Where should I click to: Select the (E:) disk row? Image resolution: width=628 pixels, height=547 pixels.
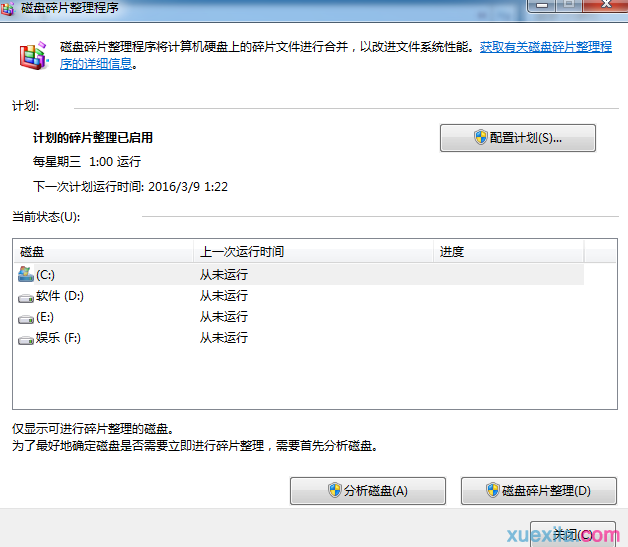[x=299, y=317]
